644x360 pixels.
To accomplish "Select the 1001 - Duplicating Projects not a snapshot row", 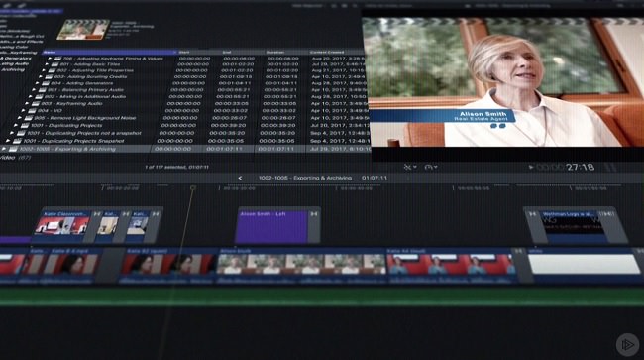I will click(84, 133).
